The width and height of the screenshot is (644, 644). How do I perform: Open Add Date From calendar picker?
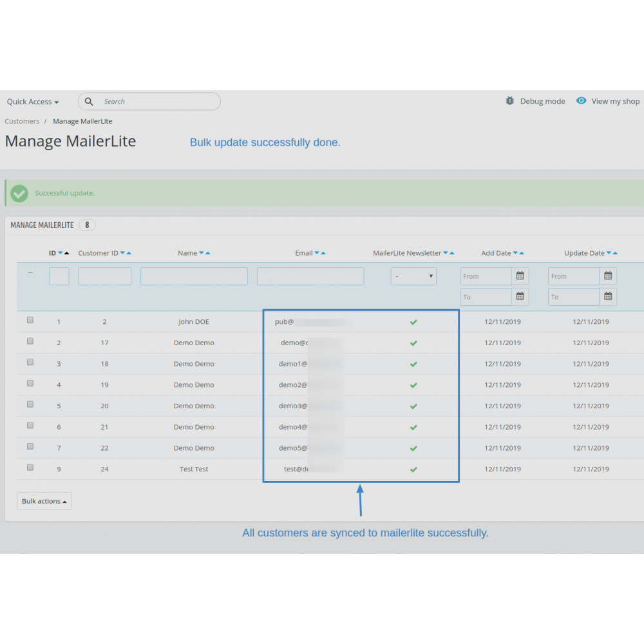click(520, 276)
